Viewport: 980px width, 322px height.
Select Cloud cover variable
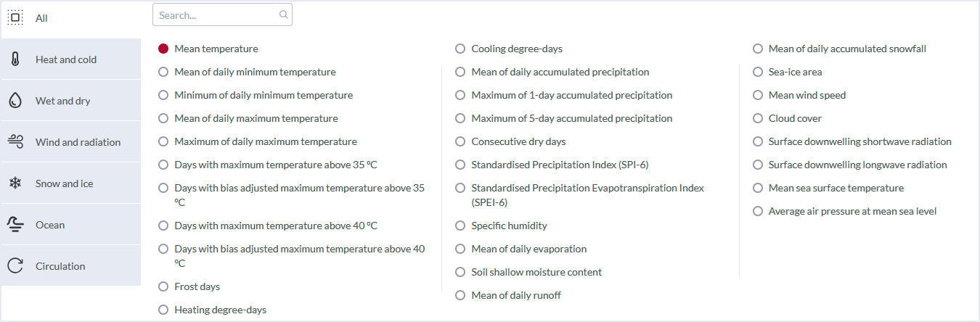(x=758, y=118)
